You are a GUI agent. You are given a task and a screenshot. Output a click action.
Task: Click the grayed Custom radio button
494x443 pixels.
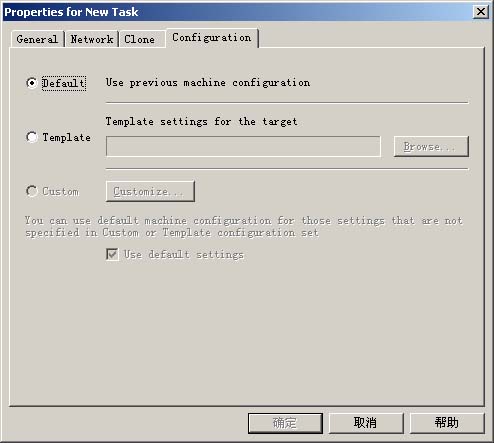tap(32, 191)
